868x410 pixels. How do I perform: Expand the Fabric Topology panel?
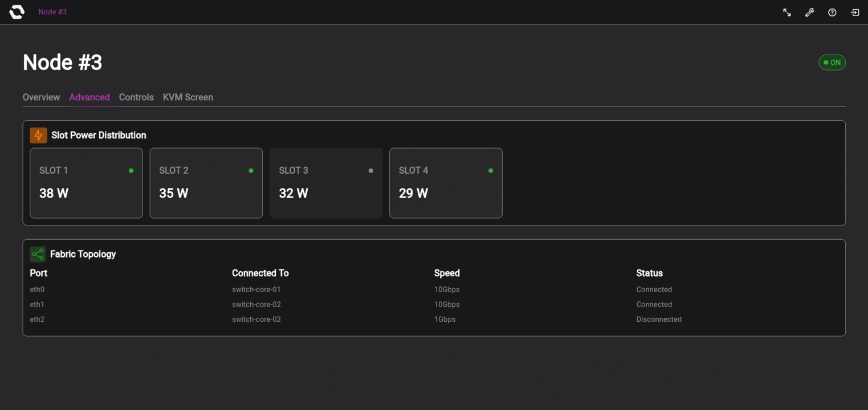click(x=434, y=287)
